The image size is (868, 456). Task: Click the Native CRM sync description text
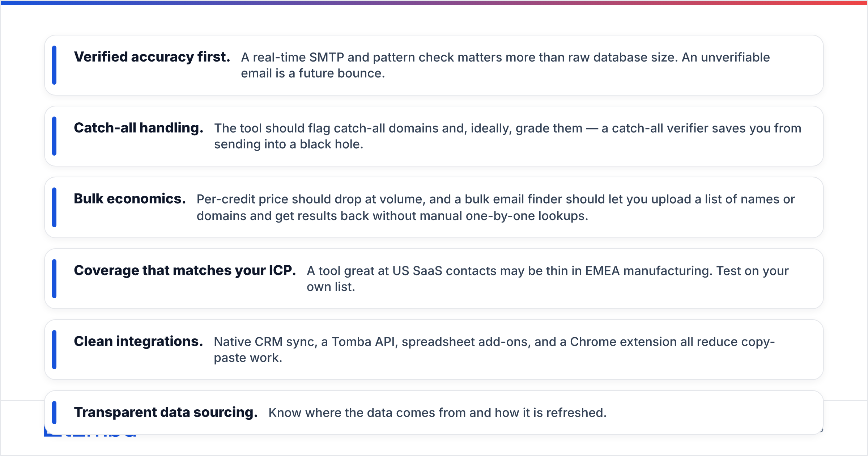click(494, 350)
